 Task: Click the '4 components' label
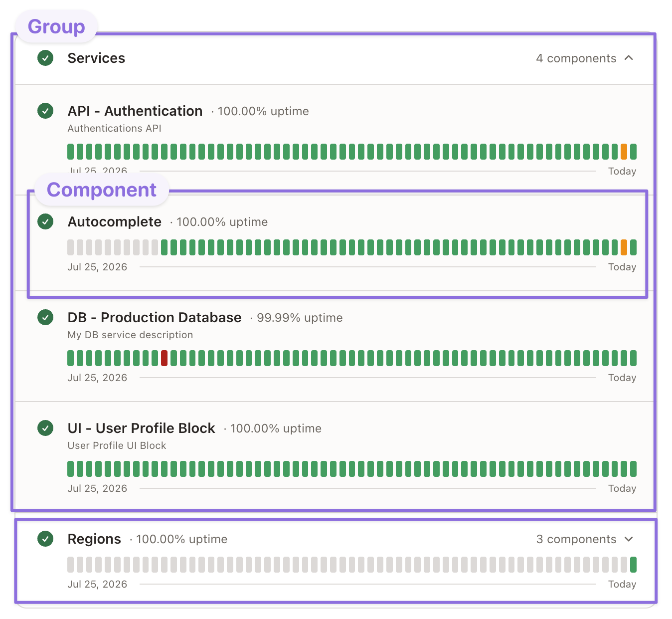[x=576, y=58]
